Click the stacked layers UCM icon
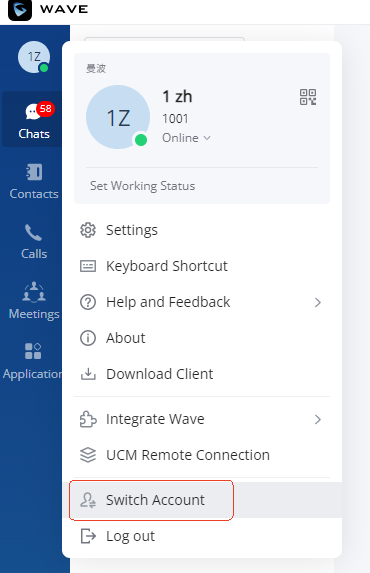370x573 pixels. (88, 455)
